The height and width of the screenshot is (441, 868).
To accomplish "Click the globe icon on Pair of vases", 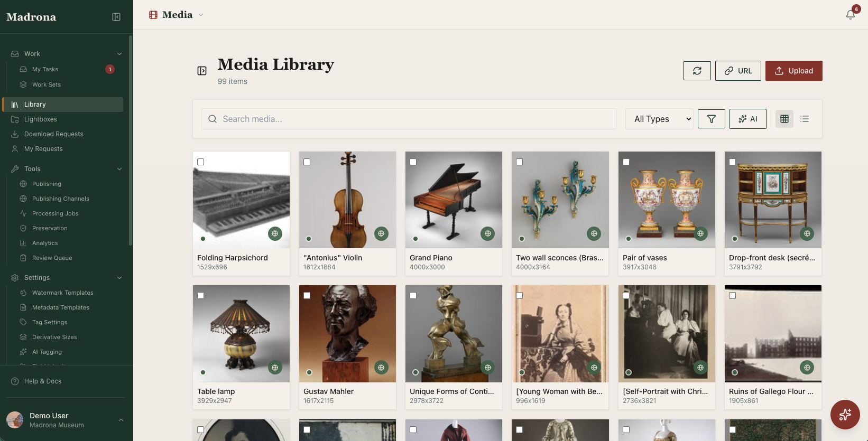I will tap(700, 233).
